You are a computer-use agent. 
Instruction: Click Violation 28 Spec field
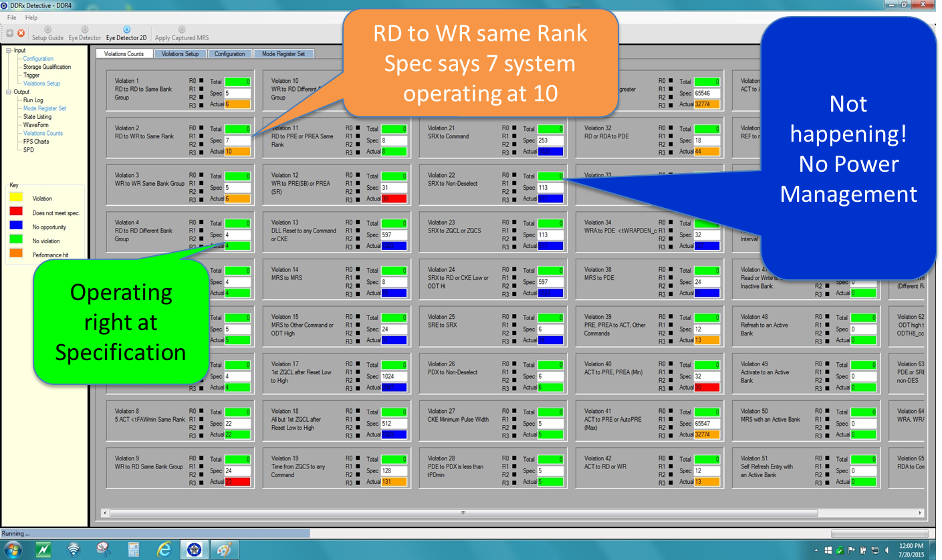(551, 470)
